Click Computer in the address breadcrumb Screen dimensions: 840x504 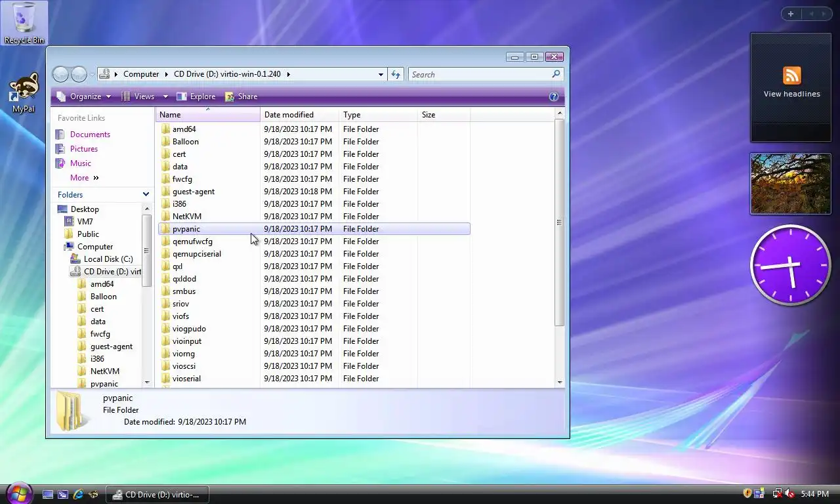141,74
